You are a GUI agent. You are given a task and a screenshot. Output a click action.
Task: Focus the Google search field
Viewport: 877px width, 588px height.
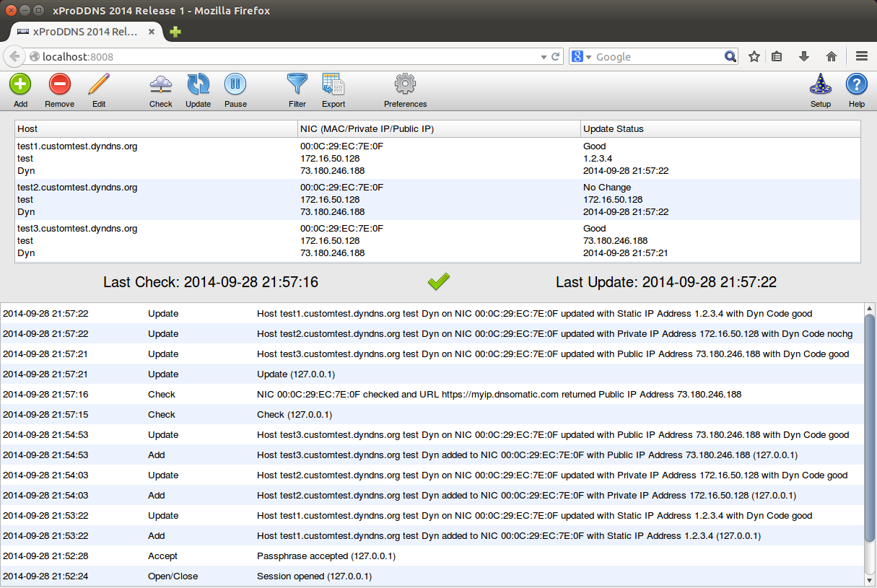click(x=658, y=56)
